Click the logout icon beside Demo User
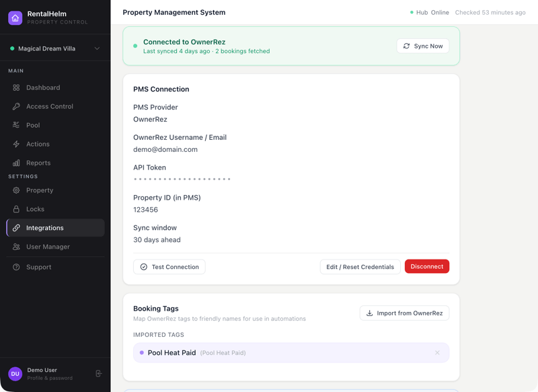Image resolution: width=538 pixels, height=392 pixels. coord(98,374)
